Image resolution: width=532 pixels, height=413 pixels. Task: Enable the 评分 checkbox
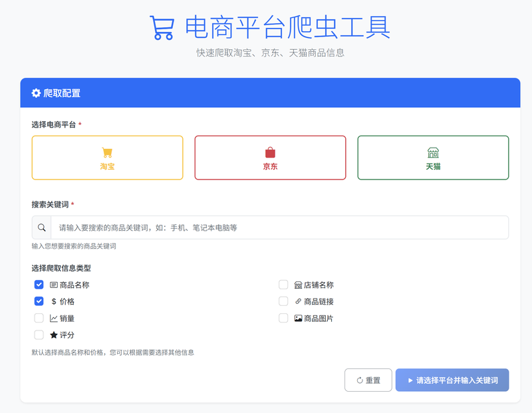coord(39,335)
